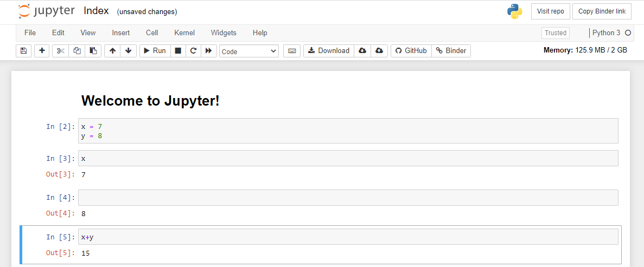
Task: Cut selected cell with scissors icon
Action: [x=60, y=51]
